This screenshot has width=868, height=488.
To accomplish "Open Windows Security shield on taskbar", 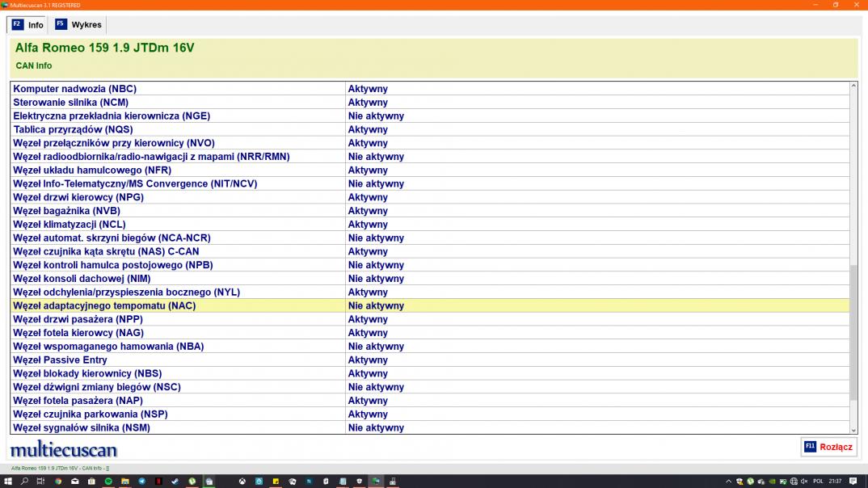I will tap(360, 482).
